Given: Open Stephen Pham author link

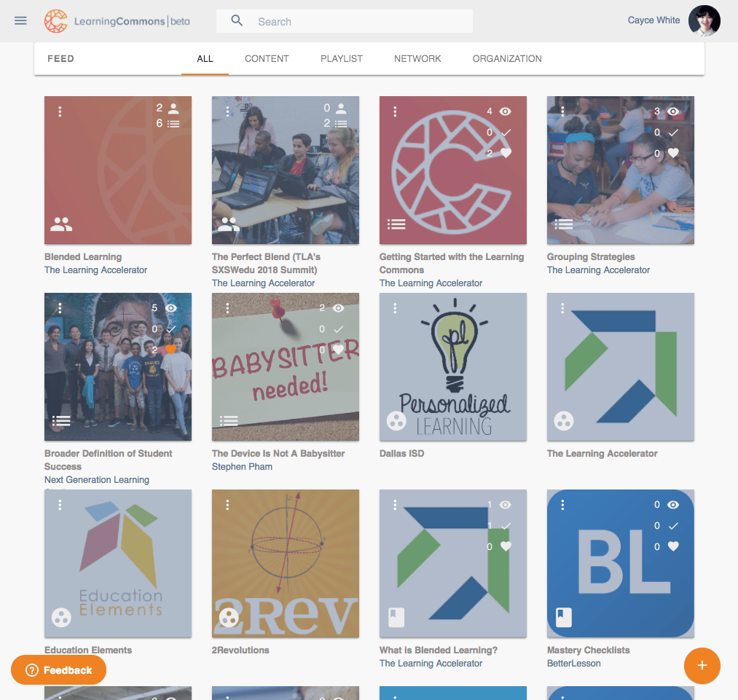Looking at the screenshot, I should click(242, 467).
